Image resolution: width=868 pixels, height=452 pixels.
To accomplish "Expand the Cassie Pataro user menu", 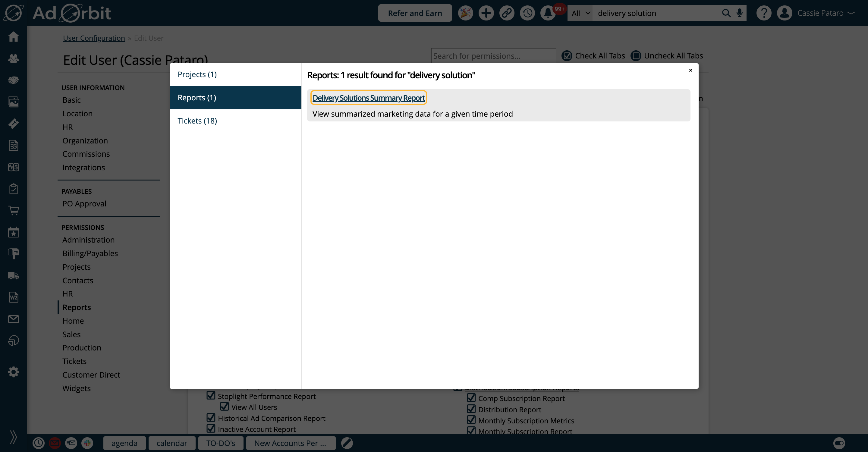I will pos(826,13).
